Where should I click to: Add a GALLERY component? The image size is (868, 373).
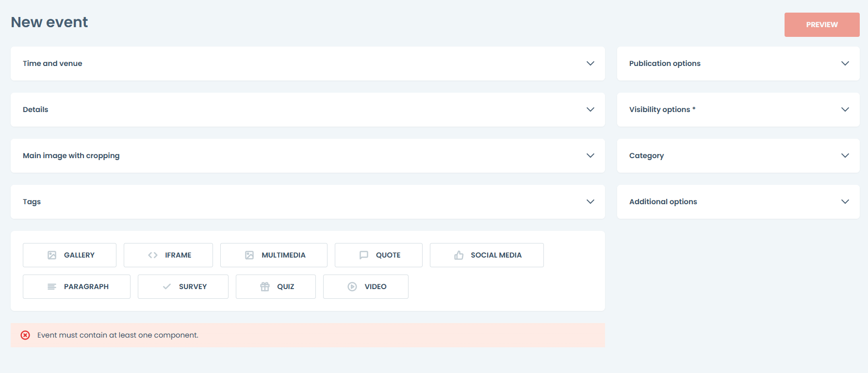(x=69, y=255)
